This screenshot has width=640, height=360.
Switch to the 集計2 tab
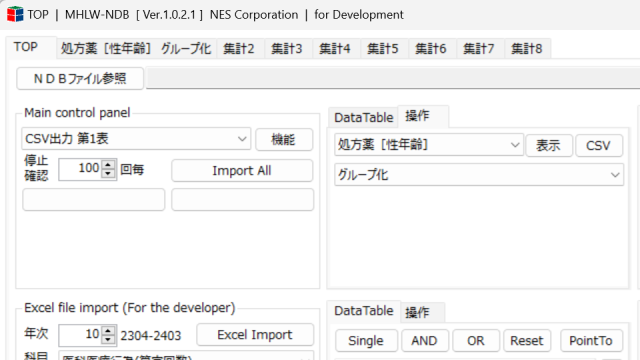click(x=239, y=49)
